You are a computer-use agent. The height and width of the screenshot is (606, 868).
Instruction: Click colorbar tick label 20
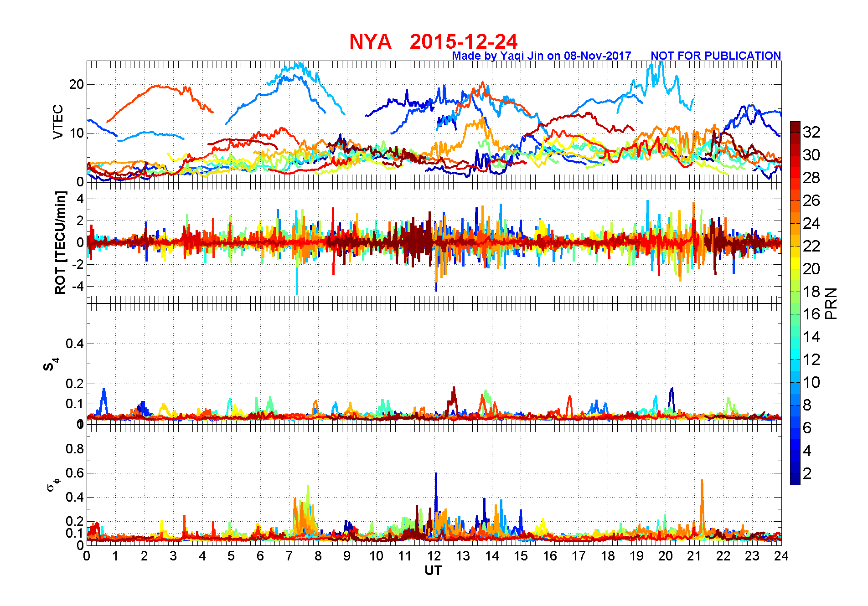[811, 269]
